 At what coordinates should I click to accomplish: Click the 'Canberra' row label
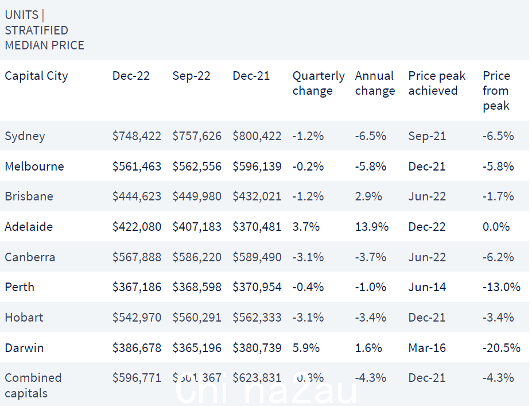click(30, 257)
